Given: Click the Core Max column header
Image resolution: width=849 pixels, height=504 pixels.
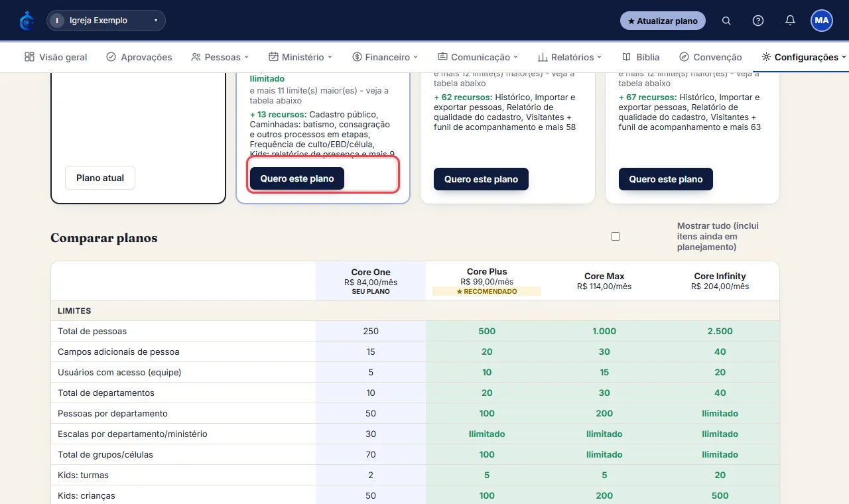Looking at the screenshot, I should (x=604, y=281).
